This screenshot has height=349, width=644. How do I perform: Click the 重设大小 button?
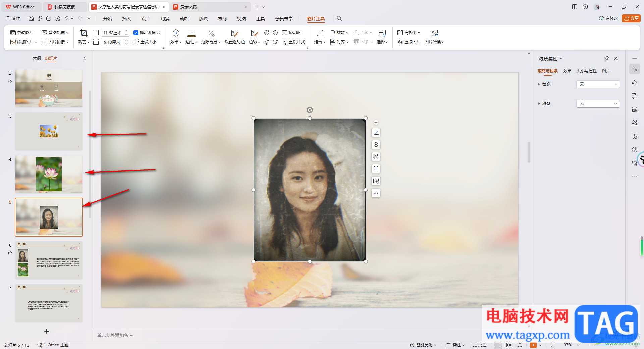pyautogui.click(x=145, y=42)
